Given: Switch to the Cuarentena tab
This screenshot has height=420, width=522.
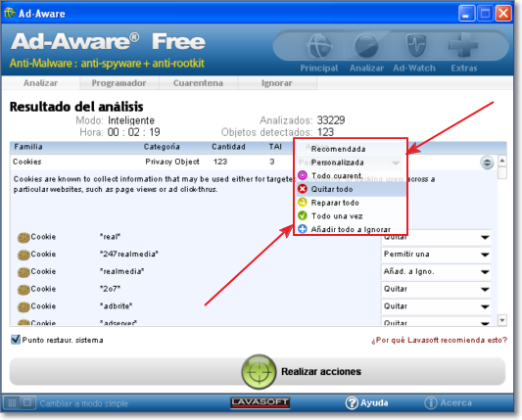Looking at the screenshot, I should point(199,83).
